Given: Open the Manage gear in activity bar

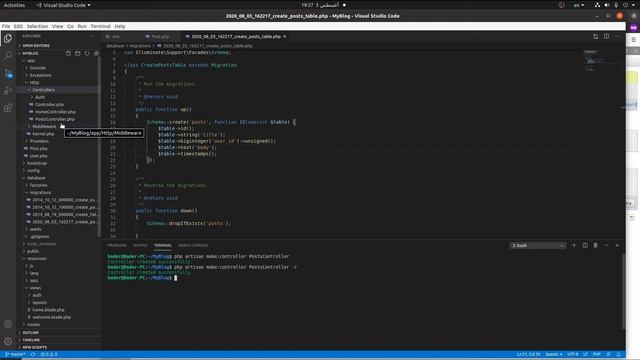Looking at the screenshot, I should click(8, 341).
